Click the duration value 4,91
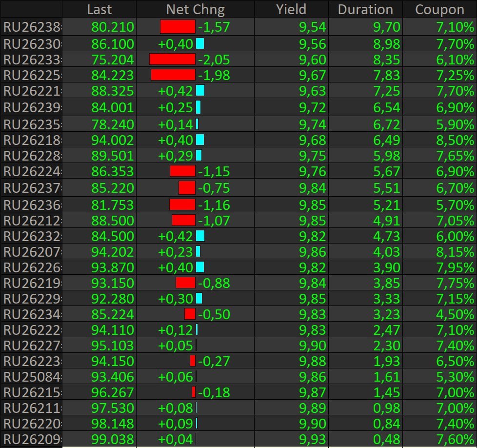The width and height of the screenshot is (477, 448). (387, 221)
